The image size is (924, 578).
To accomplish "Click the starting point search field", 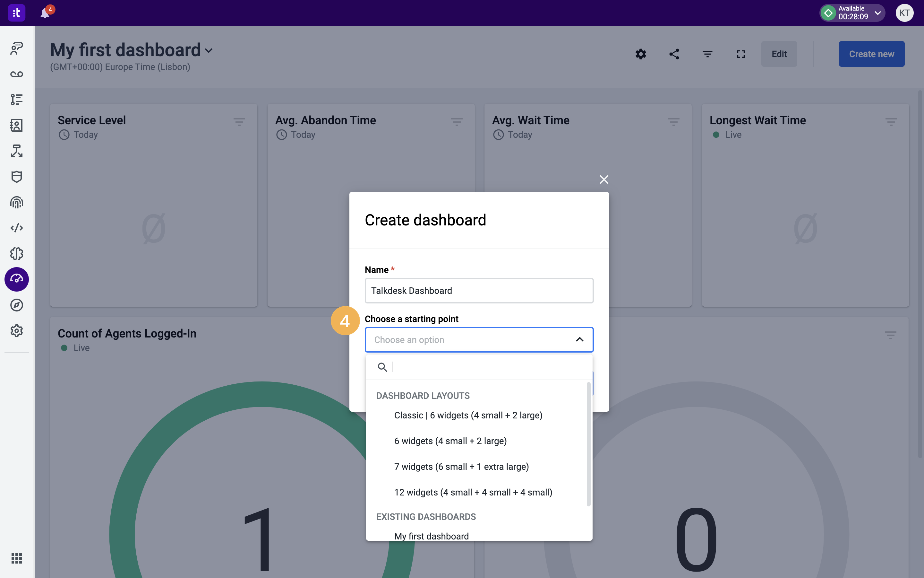I will point(479,367).
